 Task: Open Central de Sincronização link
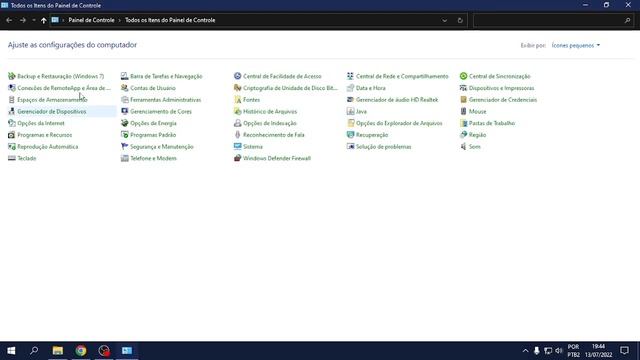(x=499, y=76)
